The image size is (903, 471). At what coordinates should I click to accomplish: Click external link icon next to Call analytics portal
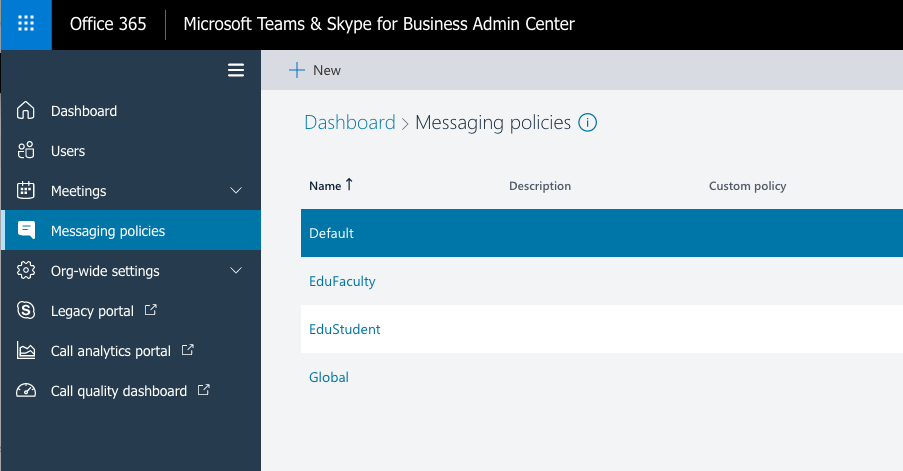click(188, 350)
